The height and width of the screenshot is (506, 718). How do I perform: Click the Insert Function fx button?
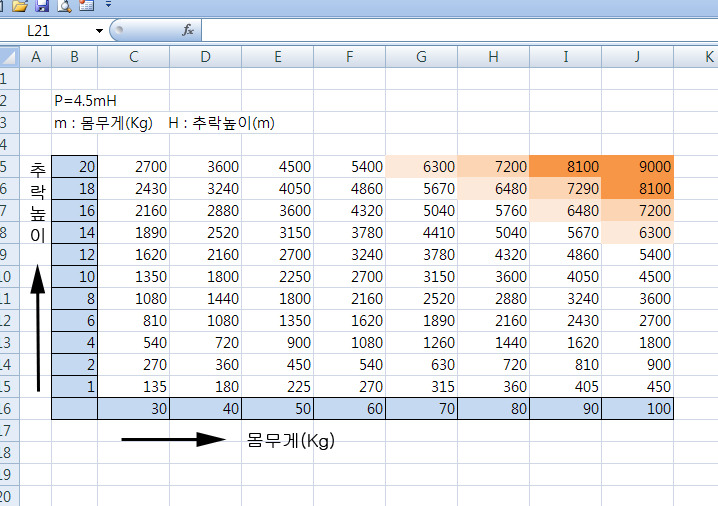click(x=188, y=31)
